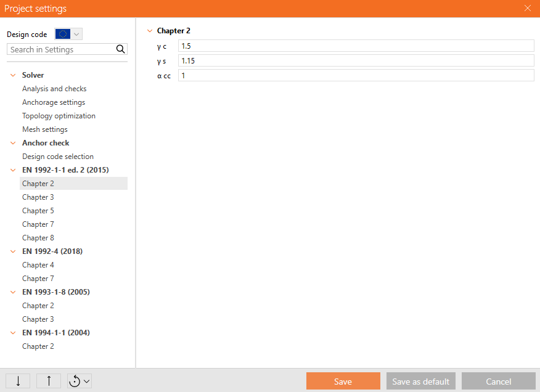Open the Design code flag dropdown

pos(68,34)
